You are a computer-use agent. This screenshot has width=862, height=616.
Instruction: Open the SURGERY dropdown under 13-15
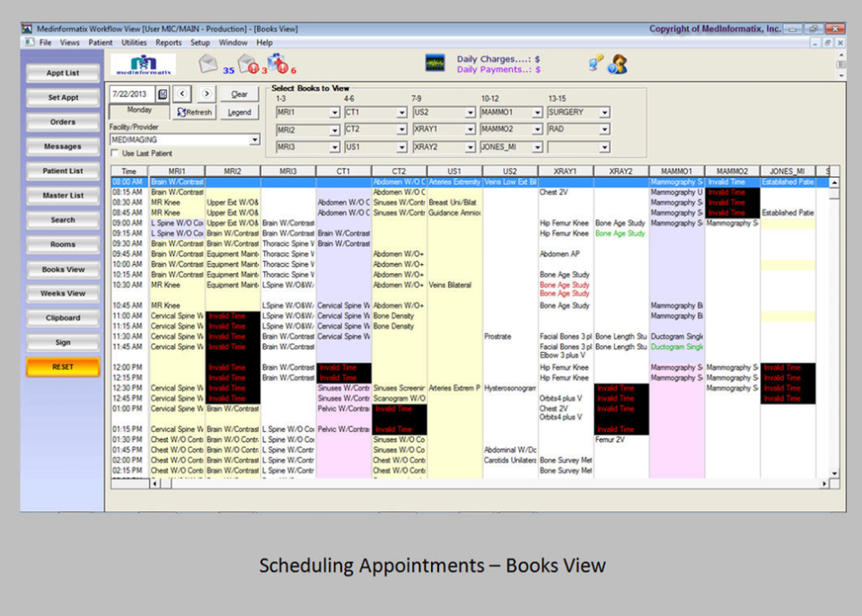[604, 112]
